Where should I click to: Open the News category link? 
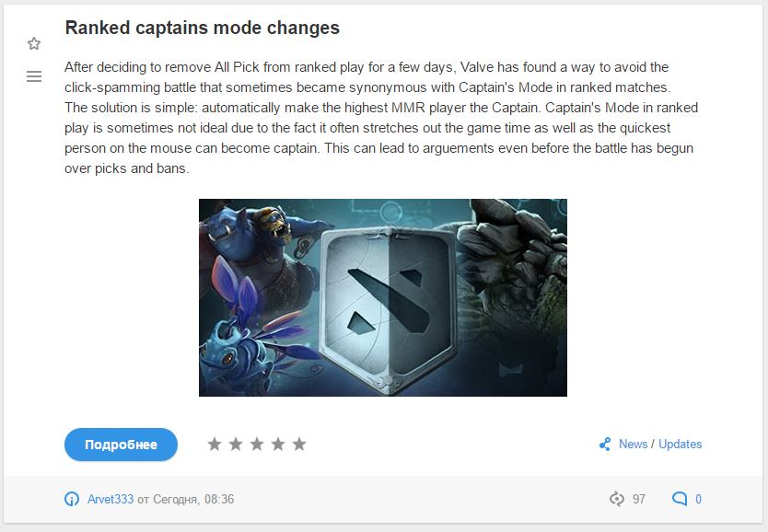pos(633,444)
